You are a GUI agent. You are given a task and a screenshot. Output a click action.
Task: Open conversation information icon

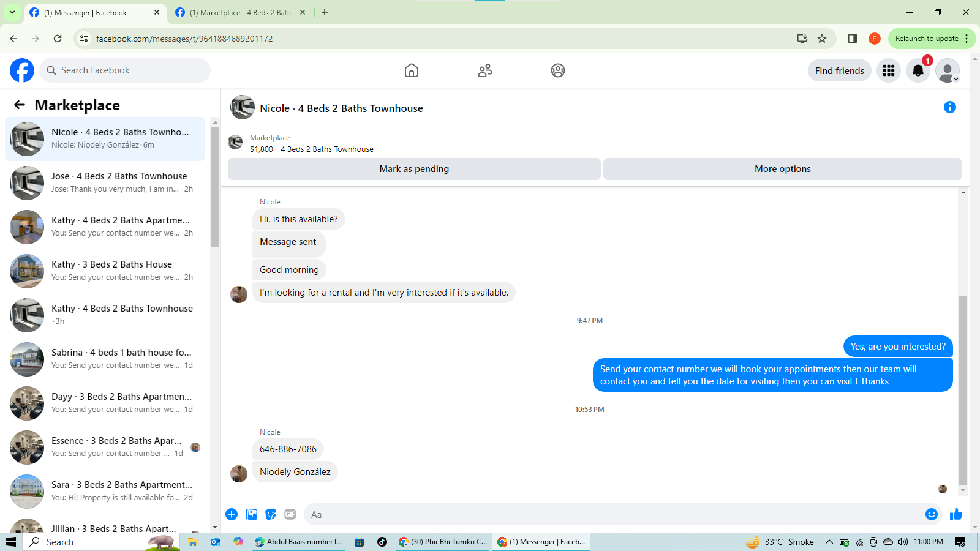(x=950, y=107)
